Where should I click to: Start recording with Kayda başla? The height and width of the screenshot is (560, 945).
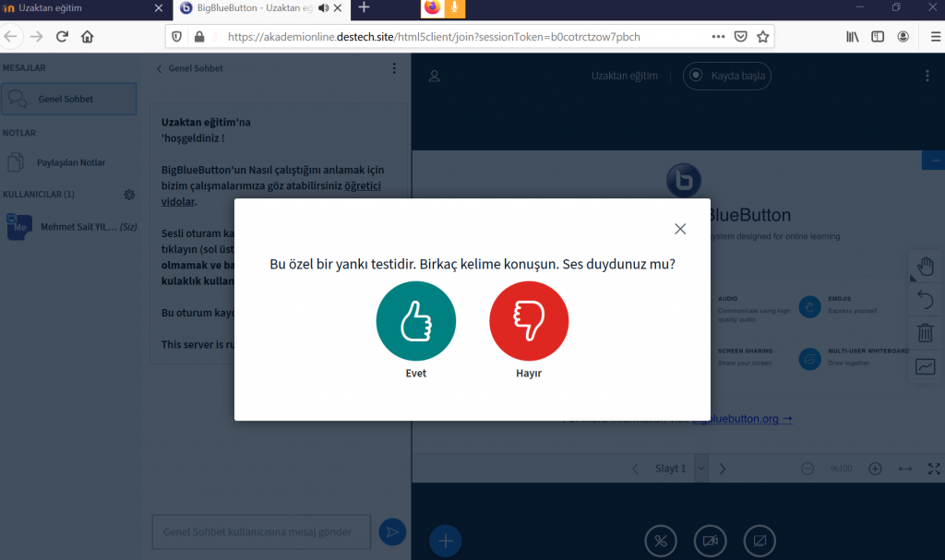coord(727,76)
